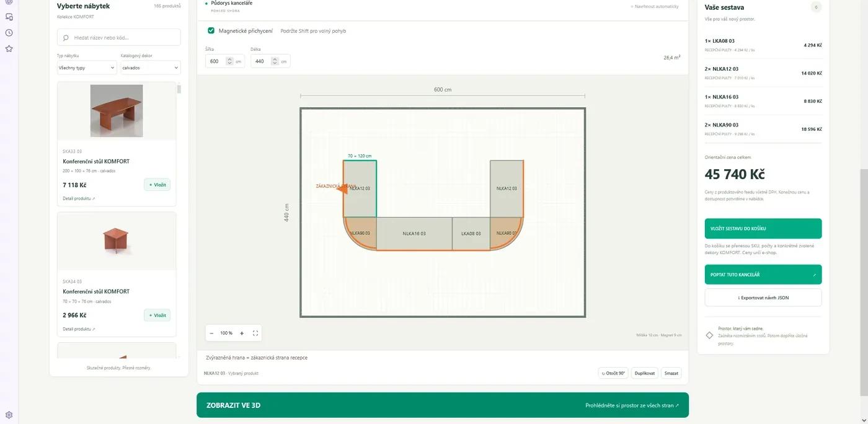Adjust Délka value with stepper arrows
The image size is (868, 424).
pyautogui.click(x=275, y=61)
